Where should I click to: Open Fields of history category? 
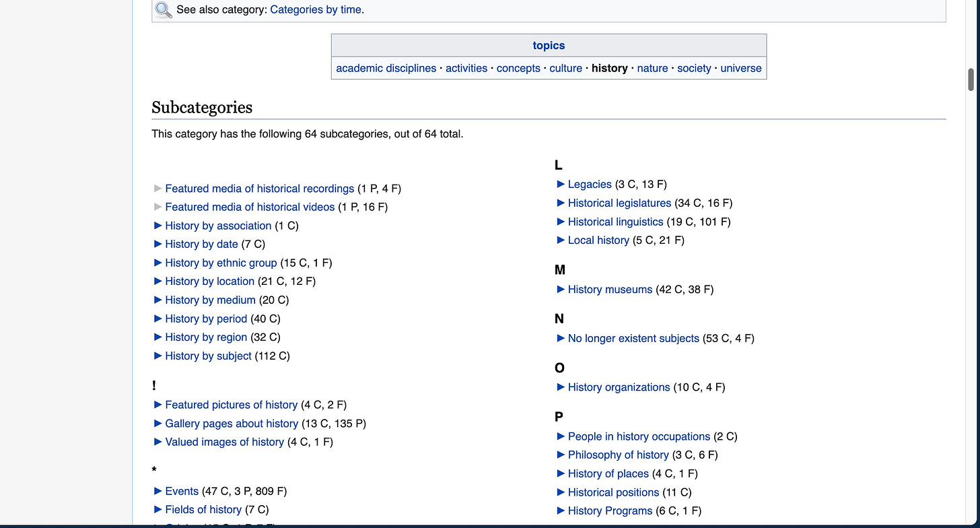click(x=203, y=510)
